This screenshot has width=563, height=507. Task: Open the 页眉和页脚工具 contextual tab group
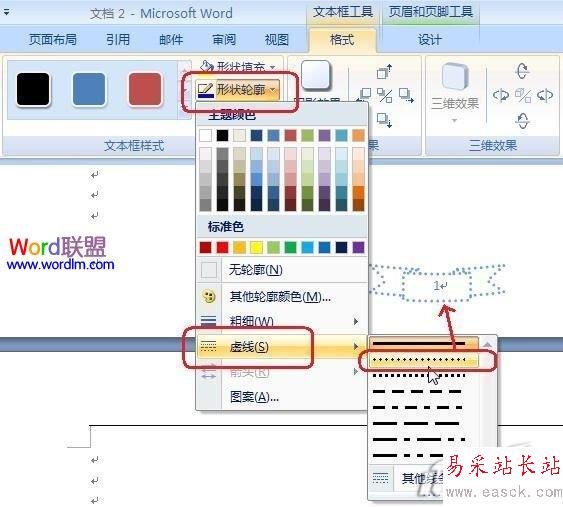[x=431, y=12]
